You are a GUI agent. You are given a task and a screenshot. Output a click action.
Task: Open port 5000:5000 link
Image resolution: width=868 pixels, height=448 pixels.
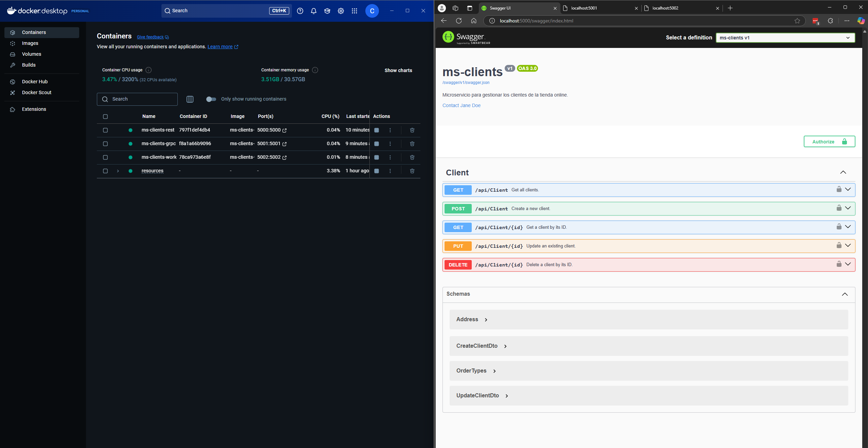pos(272,130)
